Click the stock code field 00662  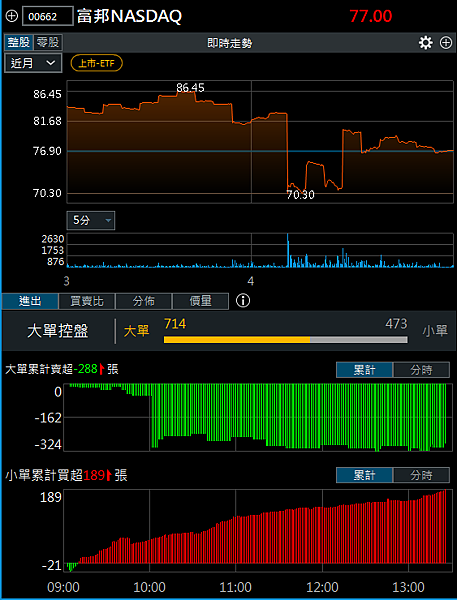coord(48,16)
